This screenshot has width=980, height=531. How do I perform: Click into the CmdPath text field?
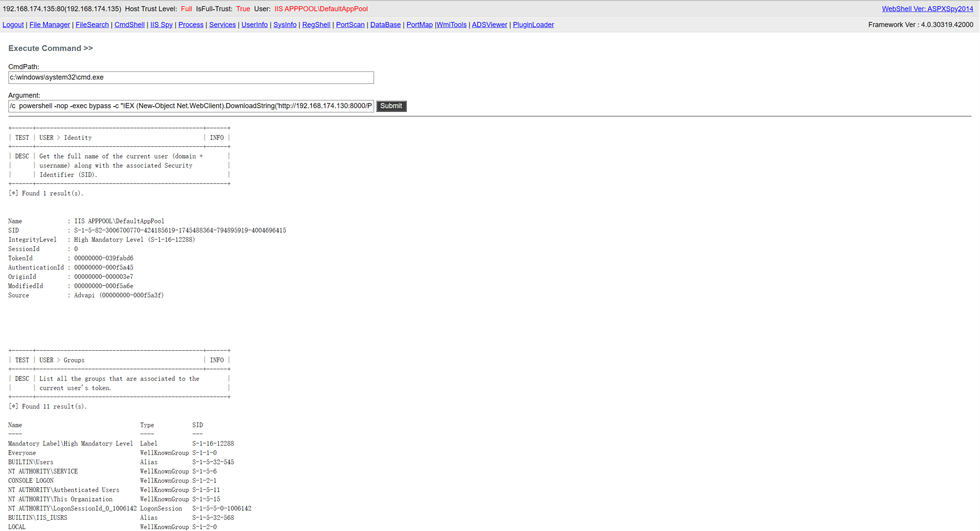(x=191, y=77)
